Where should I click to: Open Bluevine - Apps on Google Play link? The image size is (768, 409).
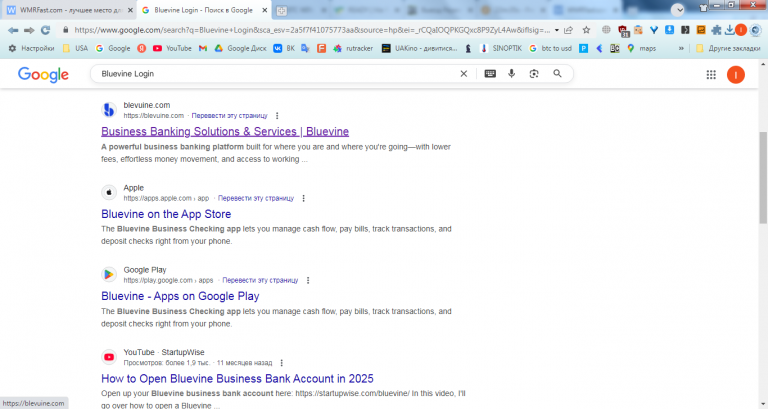click(180, 296)
